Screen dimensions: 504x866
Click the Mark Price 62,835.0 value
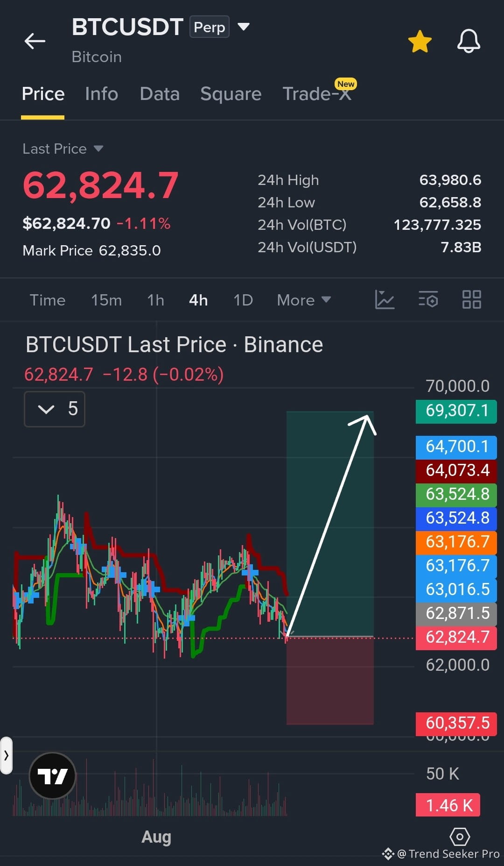tap(130, 250)
